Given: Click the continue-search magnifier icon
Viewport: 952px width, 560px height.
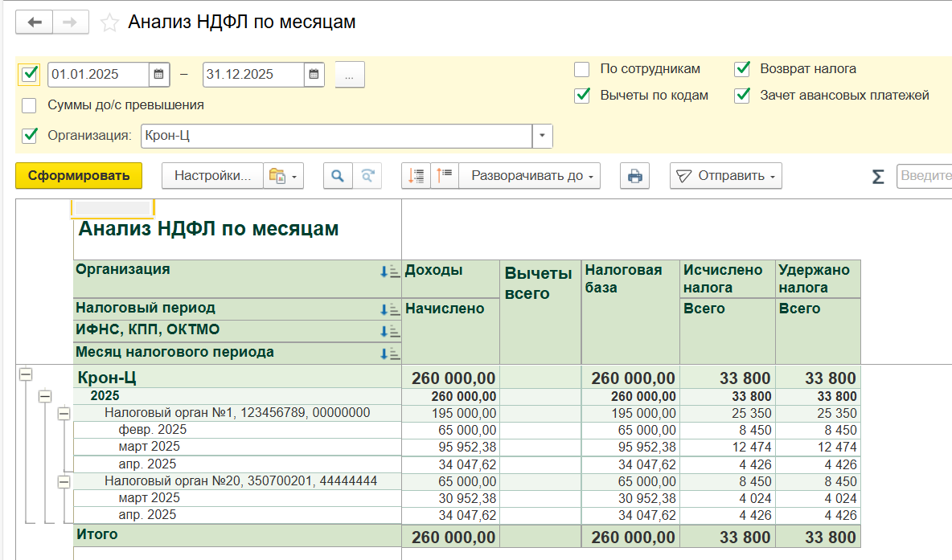Looking at the screenshot, I should pyautogui.click(x=367, y=175).
